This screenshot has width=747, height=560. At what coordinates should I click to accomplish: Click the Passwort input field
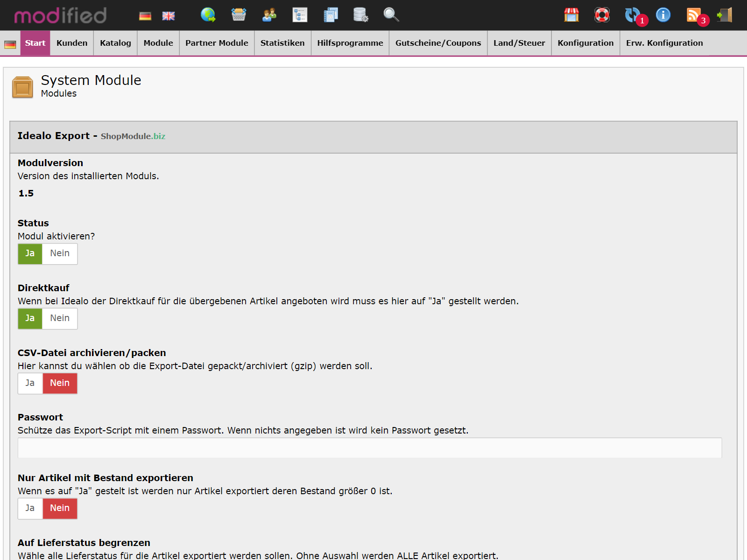click(369, 448)
